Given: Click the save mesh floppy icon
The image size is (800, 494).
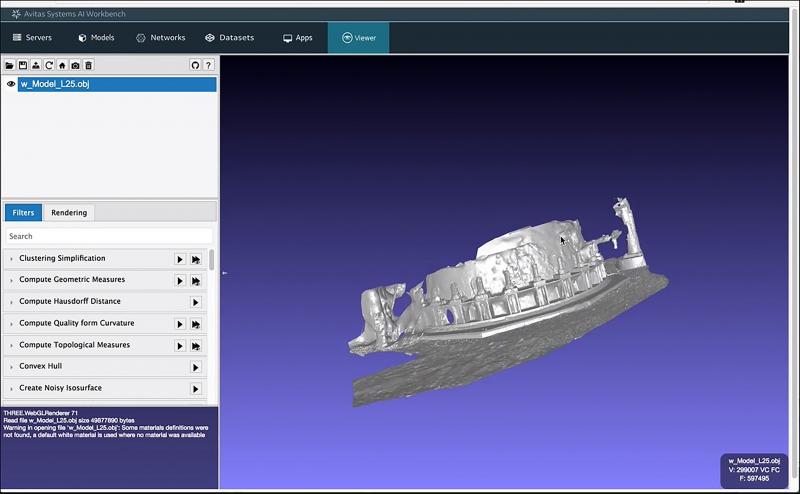Looking at the screenshot, I should 23,65.
